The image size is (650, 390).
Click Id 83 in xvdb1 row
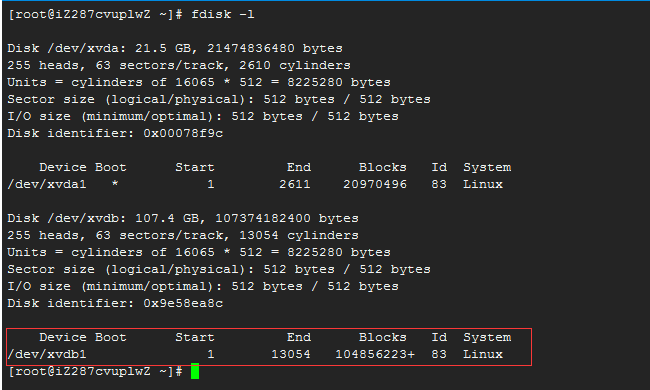pyautogui.click(x=439, y=354)
